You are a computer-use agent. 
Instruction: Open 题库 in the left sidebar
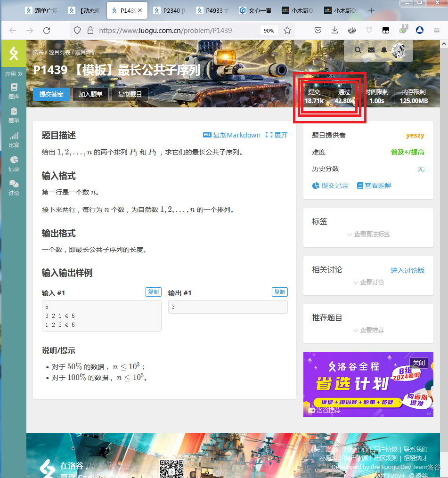14,91
